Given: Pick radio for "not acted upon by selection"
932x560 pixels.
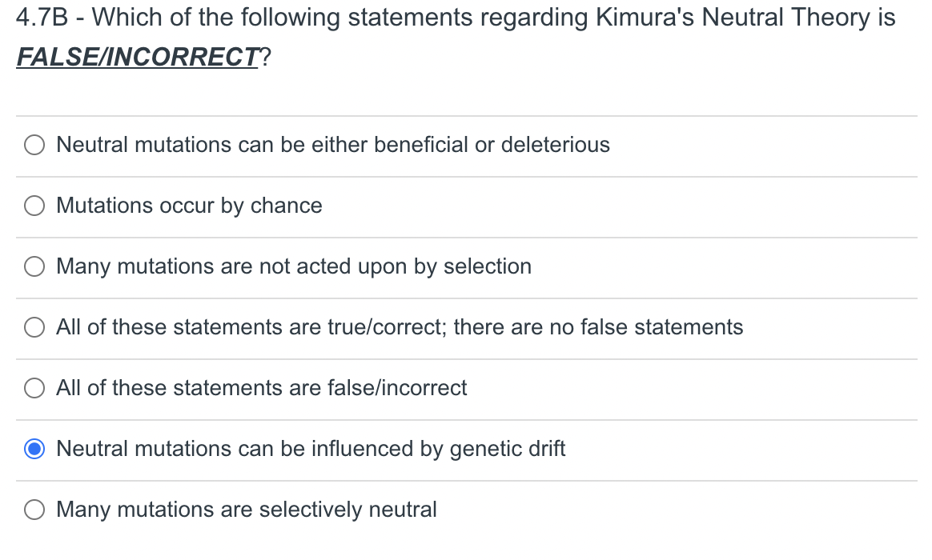Looking at the screenshot, I should tap(34, 266).
